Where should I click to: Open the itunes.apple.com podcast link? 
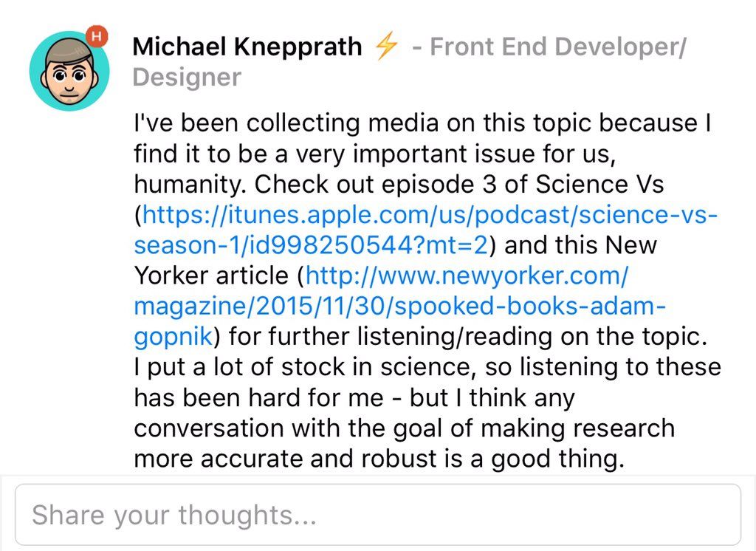click(430, 215)
